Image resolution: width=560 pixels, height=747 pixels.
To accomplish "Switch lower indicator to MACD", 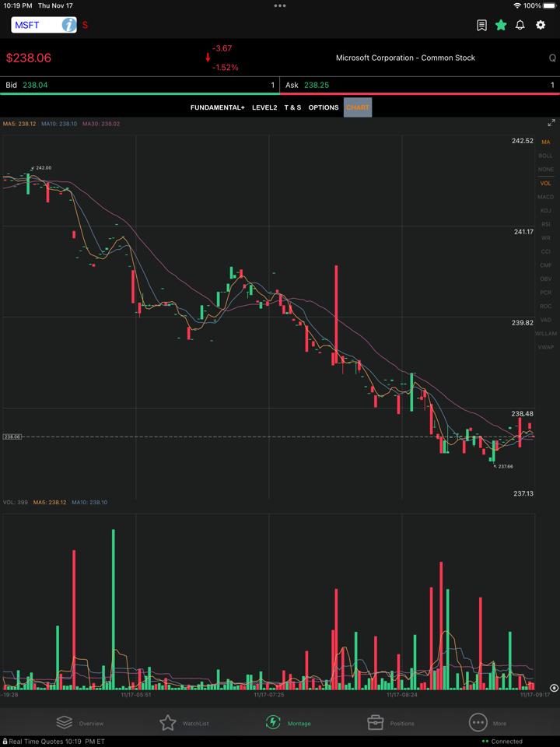I will click(545, 197).
